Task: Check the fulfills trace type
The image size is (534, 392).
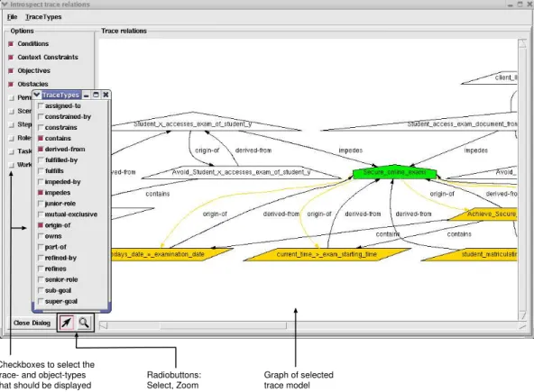Action: (41, 171)
